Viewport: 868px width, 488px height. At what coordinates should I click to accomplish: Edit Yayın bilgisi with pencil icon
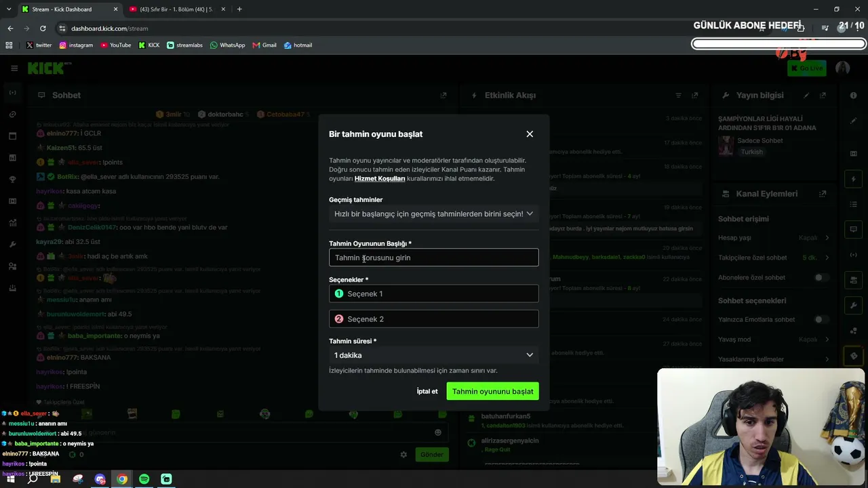click(806, 96)
